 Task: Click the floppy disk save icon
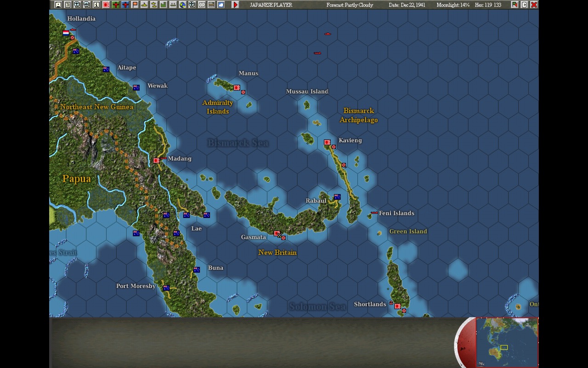pos(58,5)
